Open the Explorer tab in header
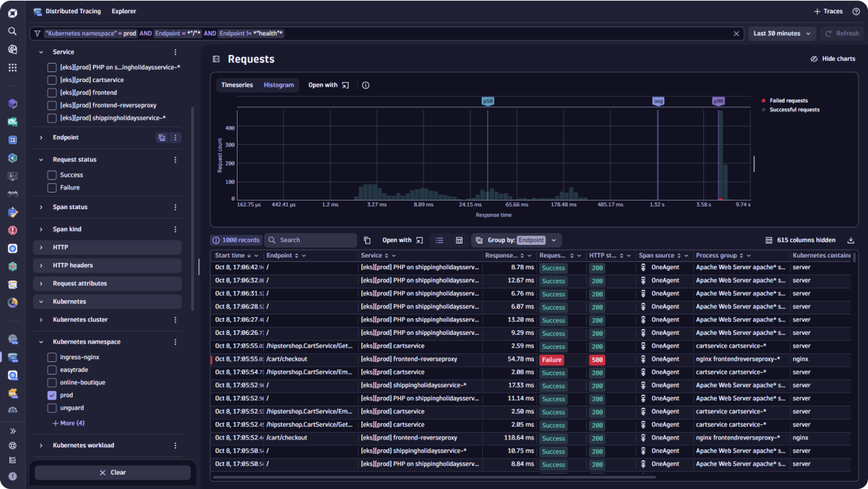This screenshot has width=868, height=489. coord(124,11)
